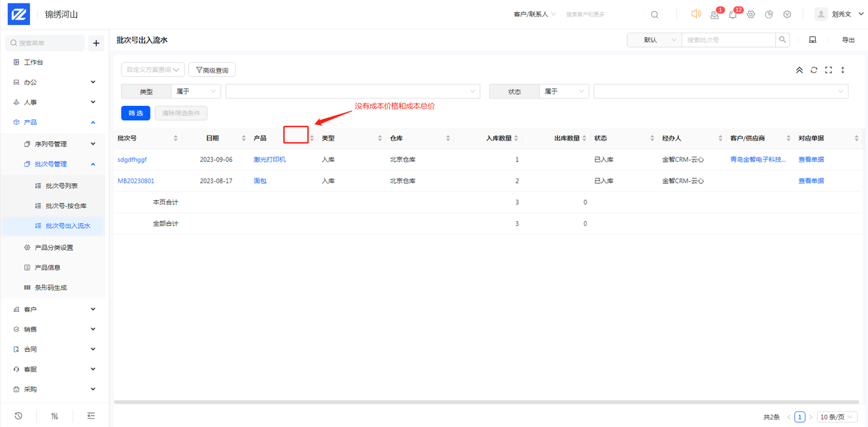Sort by the 批次号 column sort arrows
The height and width of the screenshot is (427, 868).
[x=176, y=138]
